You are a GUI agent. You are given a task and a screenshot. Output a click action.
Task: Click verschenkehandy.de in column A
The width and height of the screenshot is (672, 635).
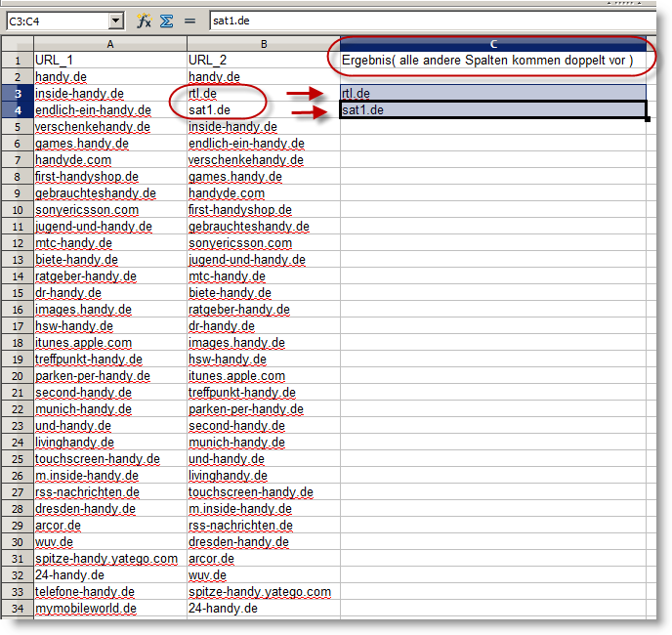pyautogui.click(x=110, y=127)
